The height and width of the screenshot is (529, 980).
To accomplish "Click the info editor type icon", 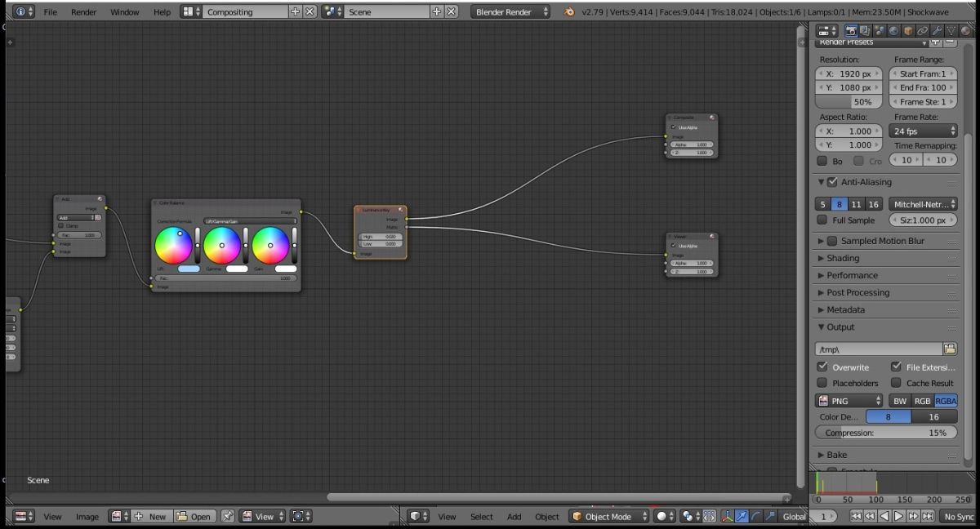I will 24,11.
